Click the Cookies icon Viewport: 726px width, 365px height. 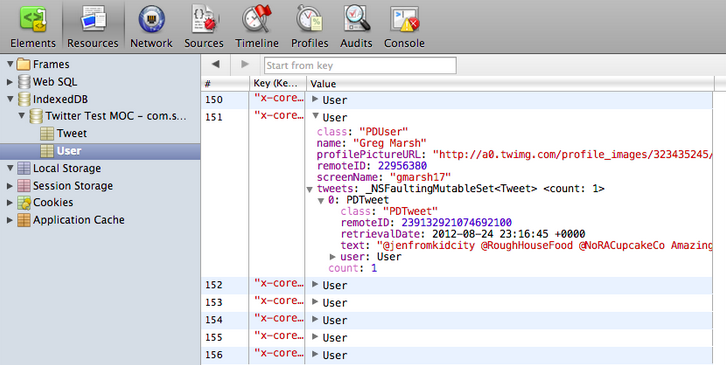24,202
